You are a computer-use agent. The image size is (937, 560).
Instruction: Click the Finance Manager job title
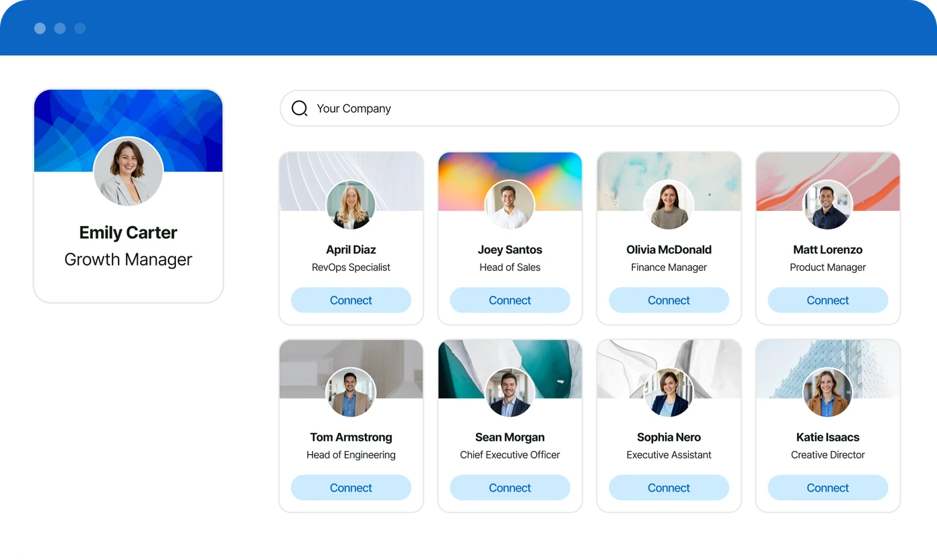tap(669, 267)
